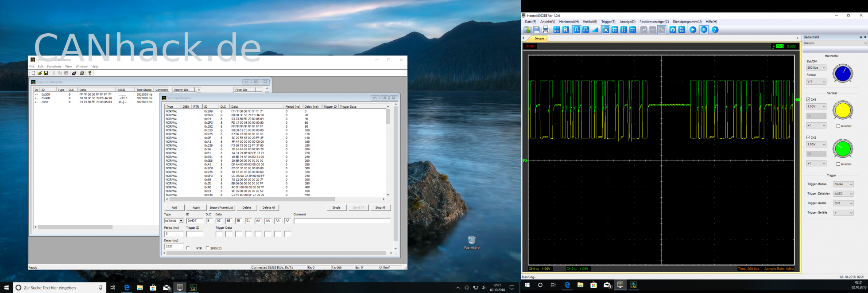Viewport: 868px width, 293px height.
Task: Click the blue ramp triangle icon
Action: [595, 30]
